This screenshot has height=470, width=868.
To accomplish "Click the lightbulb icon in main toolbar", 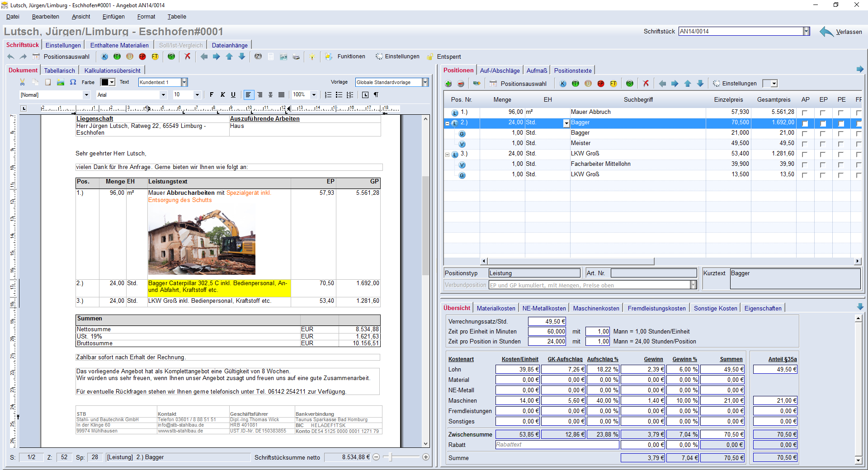I will tap(312, 57).
